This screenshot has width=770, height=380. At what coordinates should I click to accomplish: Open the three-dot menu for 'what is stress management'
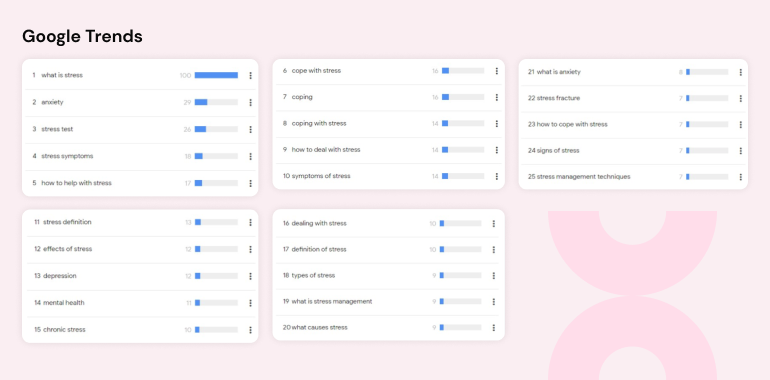pos(494,301)
